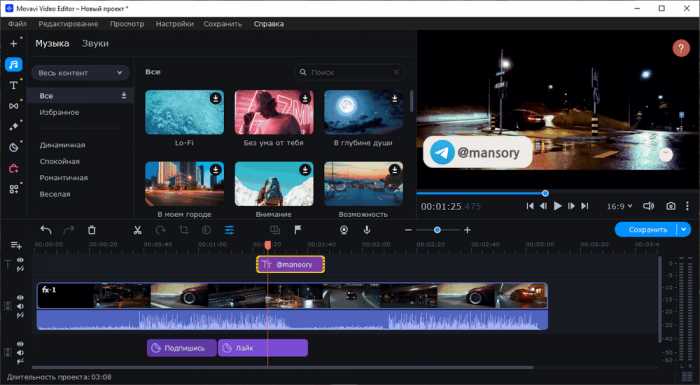Click the timeline zoom slider handle
This screenshot has width=700, height=385.
(x=438, y=230)
